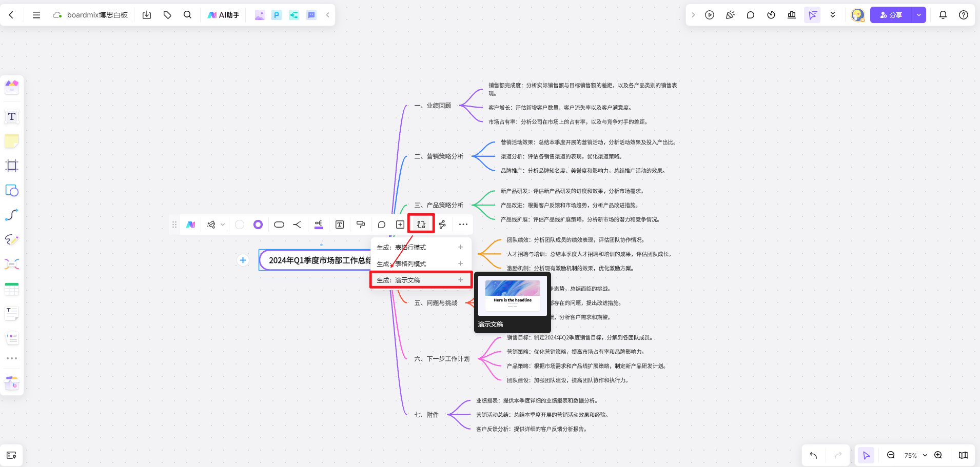Click the undo arrow at bottom right
Screen dimensions: 980x467
(813, 455)
